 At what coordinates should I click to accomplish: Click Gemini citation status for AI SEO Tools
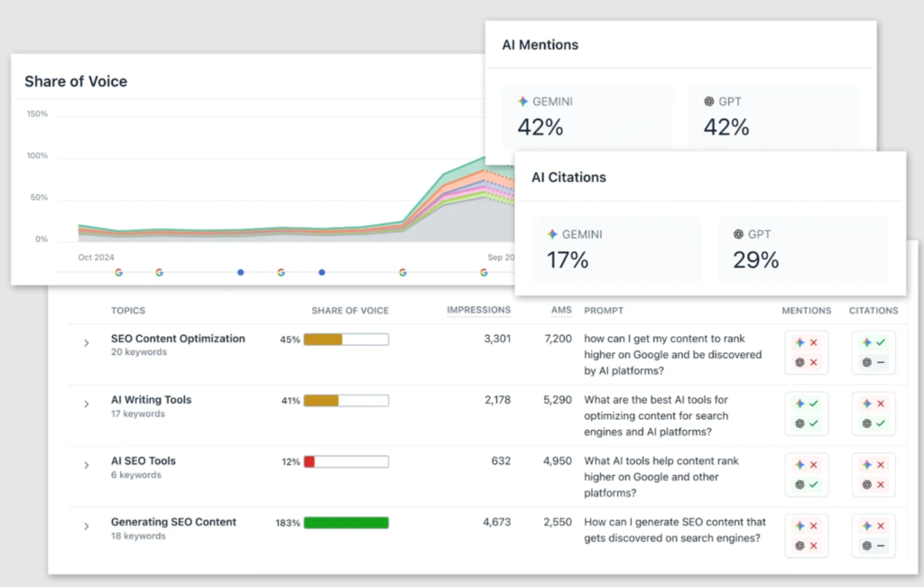pos(873,465)
